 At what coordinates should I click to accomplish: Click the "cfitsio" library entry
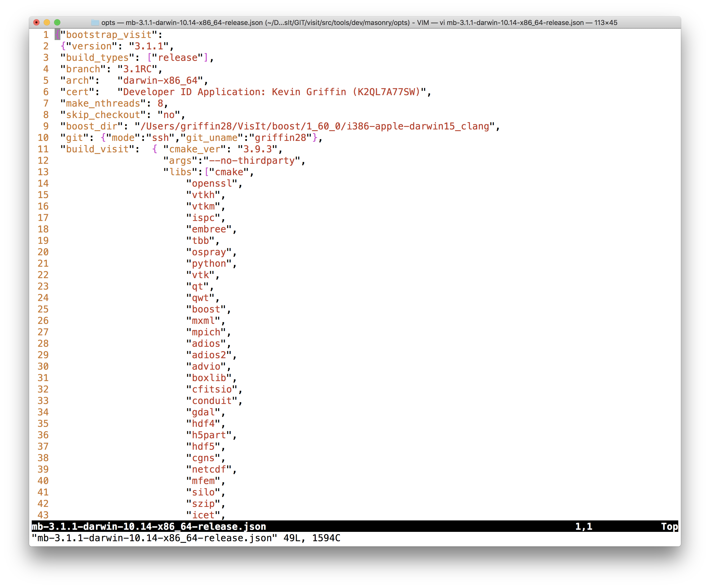pyautogui.click(x=212, y=389)
